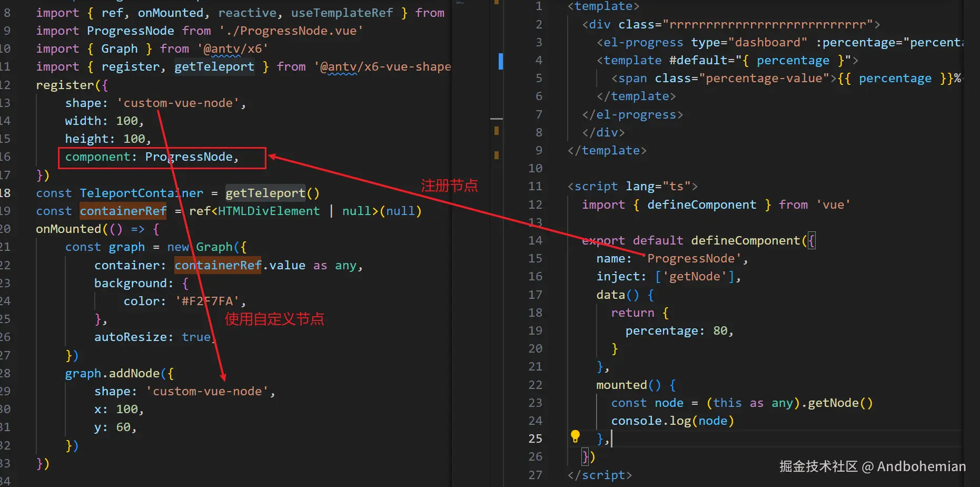
Task: Click the 'x: 100,' property
Action: [x=119, y=409]
